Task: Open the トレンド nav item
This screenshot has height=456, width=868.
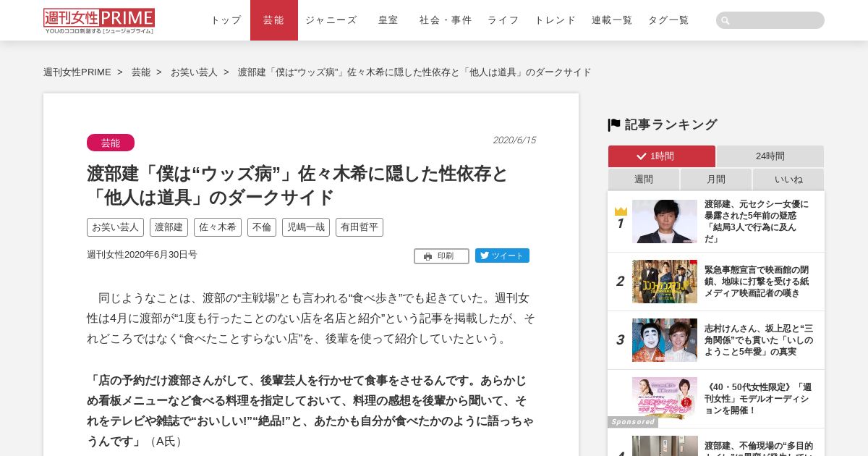Action: tap(556, 20)
